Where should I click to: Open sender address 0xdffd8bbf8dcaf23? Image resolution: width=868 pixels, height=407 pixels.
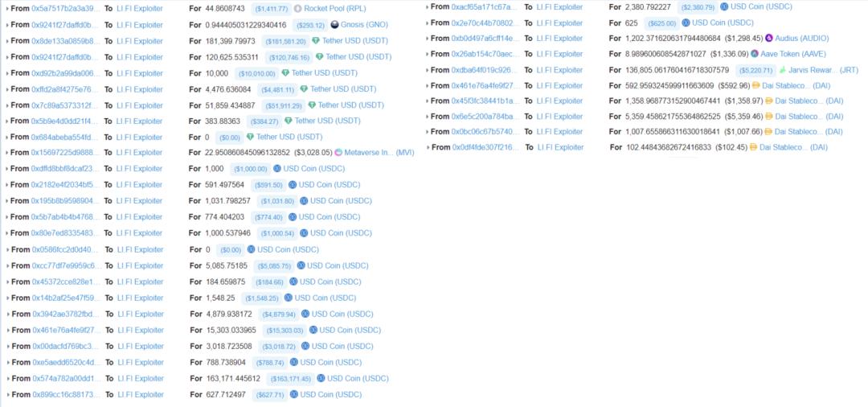(65, 168)
